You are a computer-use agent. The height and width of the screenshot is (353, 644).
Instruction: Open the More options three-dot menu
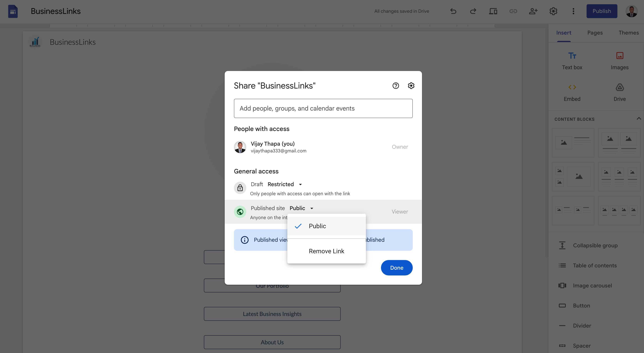pyautogui.click(x=573, y=11)
